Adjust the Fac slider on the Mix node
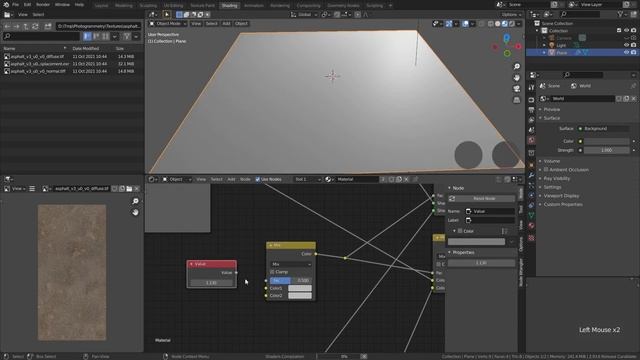 coord(291,280)
